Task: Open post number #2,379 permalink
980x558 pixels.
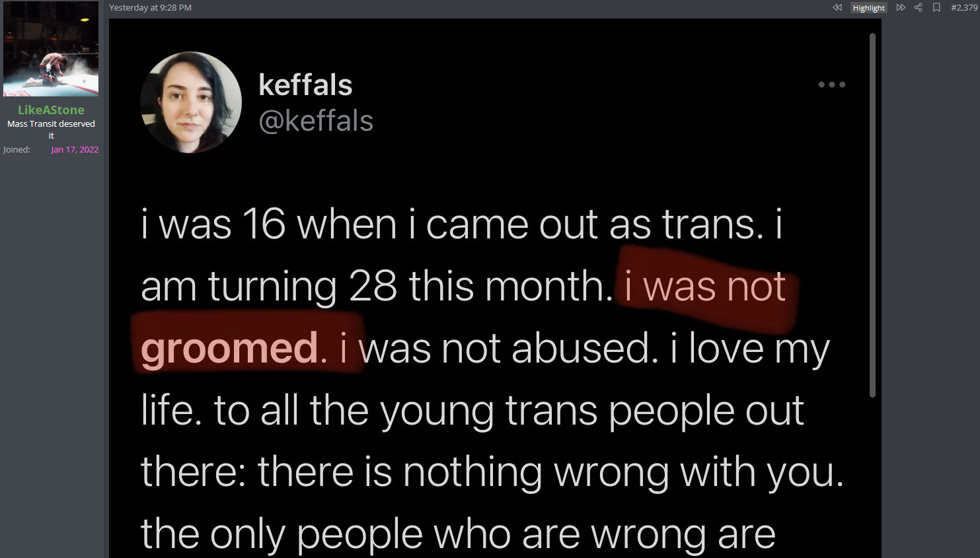Action: click(964, 8)
